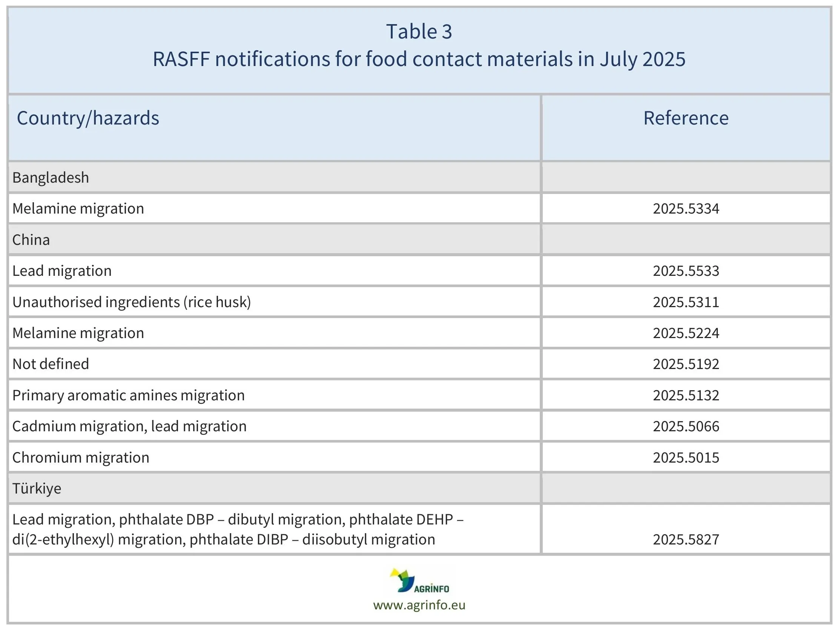Click reference number 2025.5224
This screenshot has width=840, height=632.
click(685, 333)
